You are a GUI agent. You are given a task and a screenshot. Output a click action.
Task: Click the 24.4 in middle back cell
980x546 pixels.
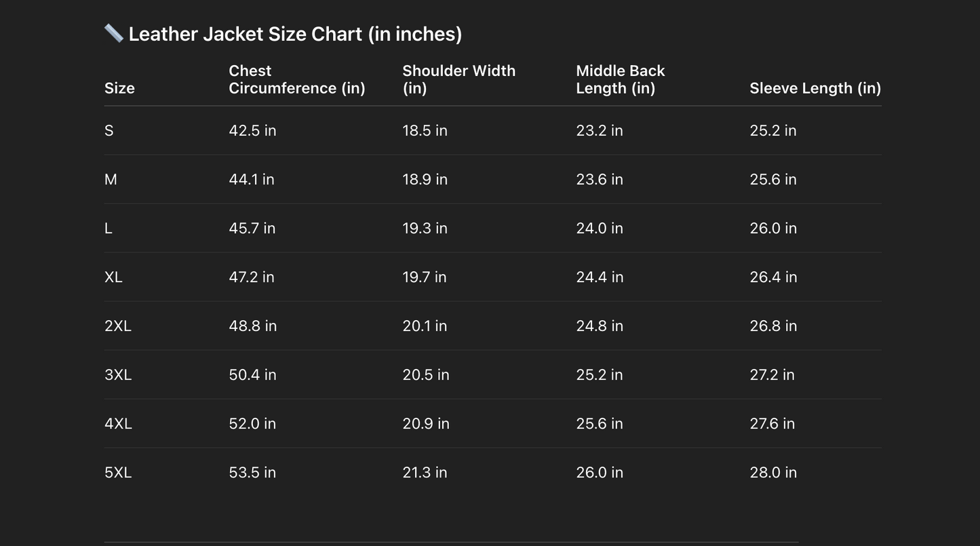(x=599, y=277)
